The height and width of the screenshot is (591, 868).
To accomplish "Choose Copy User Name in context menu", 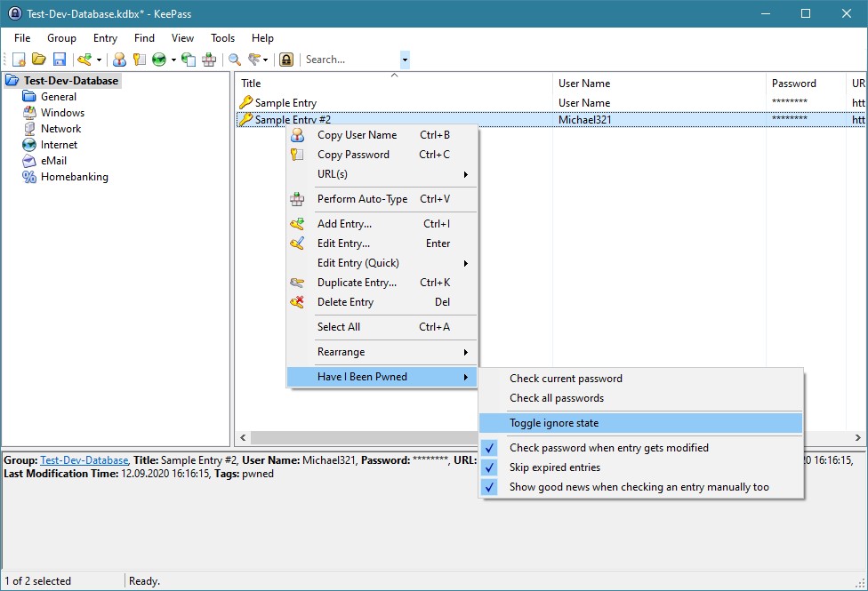I will click(x=382, y=135).
